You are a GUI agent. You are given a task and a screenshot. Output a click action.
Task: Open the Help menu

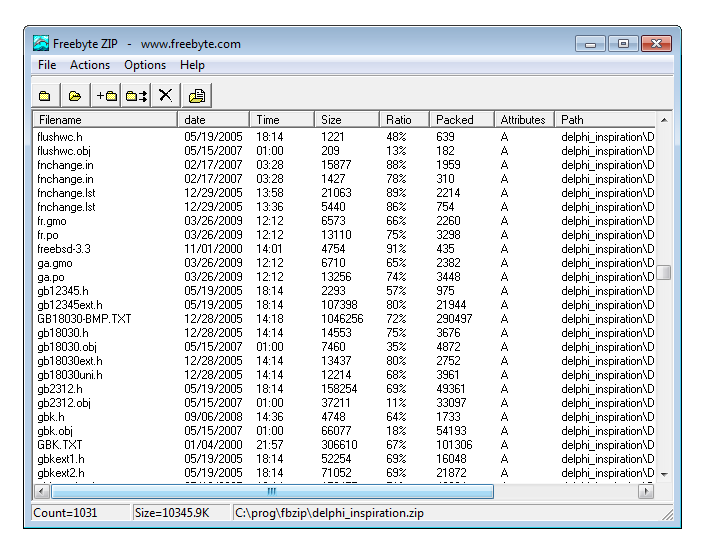tap(192, 65)
